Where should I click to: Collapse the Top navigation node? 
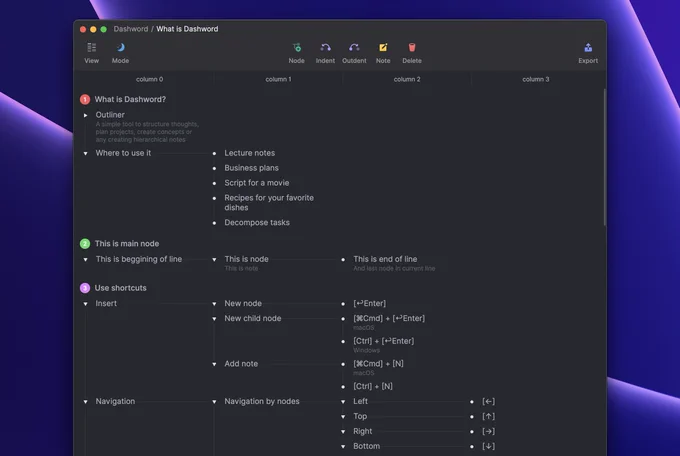pos(343,417)
